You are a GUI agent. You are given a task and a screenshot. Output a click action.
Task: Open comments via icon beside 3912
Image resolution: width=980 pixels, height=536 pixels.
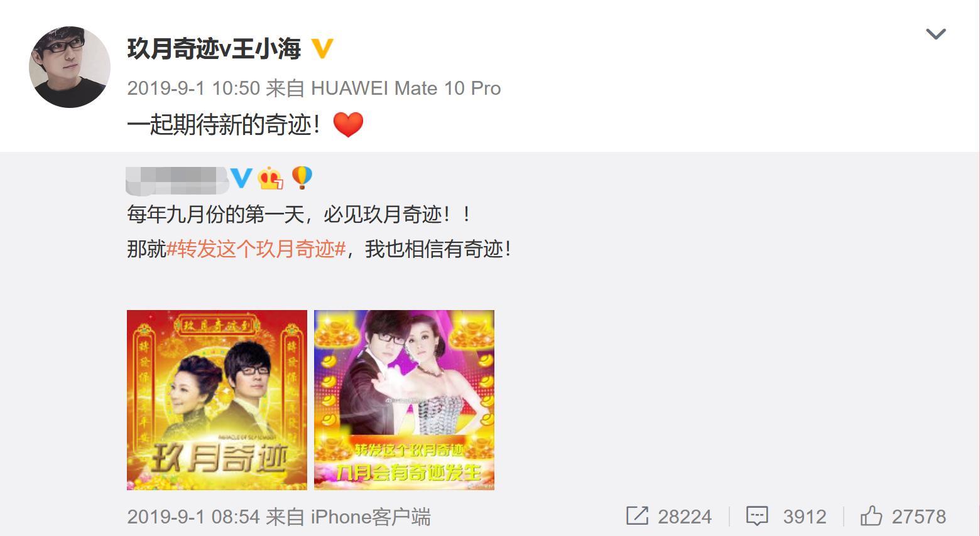point(757,517)
